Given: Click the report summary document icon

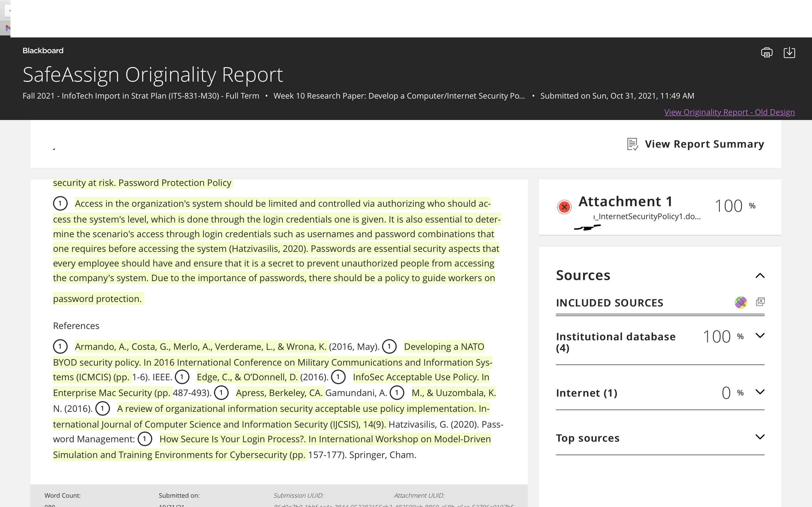Looking at the screenshot, I should coord(632,144).
